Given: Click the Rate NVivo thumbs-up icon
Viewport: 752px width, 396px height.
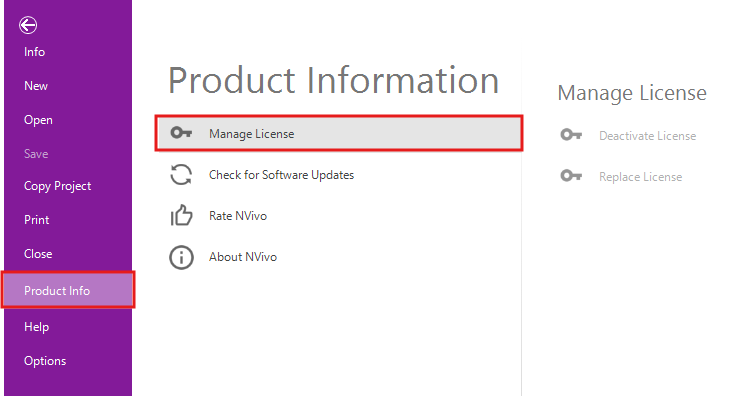Looking at the screenshot, I should coord(181,215).
